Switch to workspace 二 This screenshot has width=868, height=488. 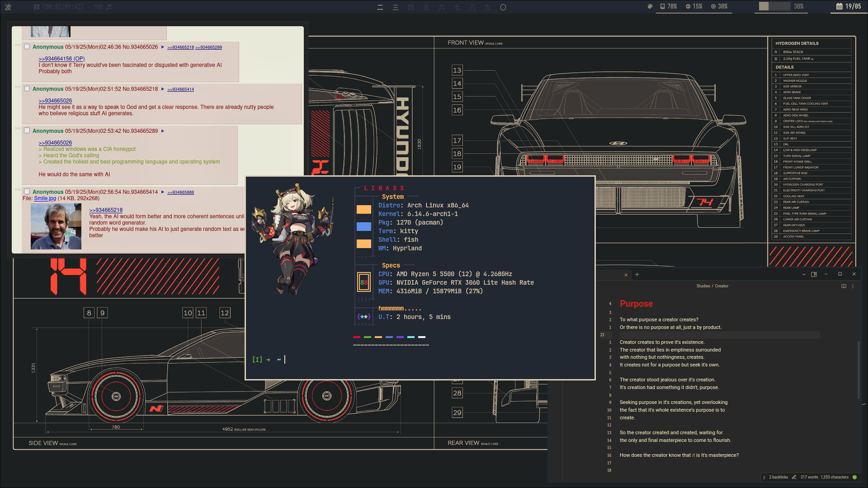380,7
